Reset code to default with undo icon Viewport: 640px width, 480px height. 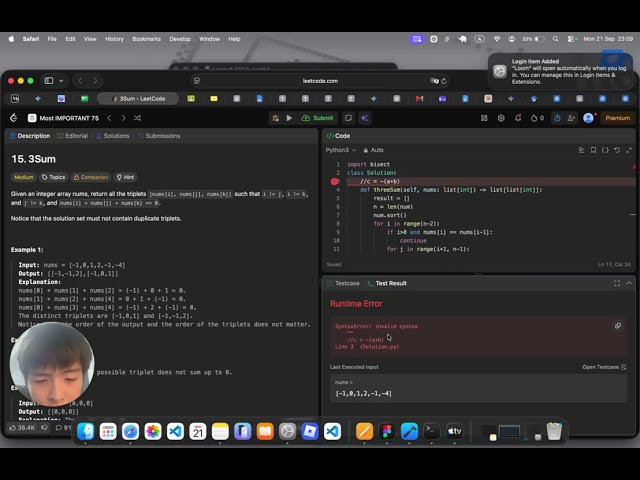click(617, 150)
